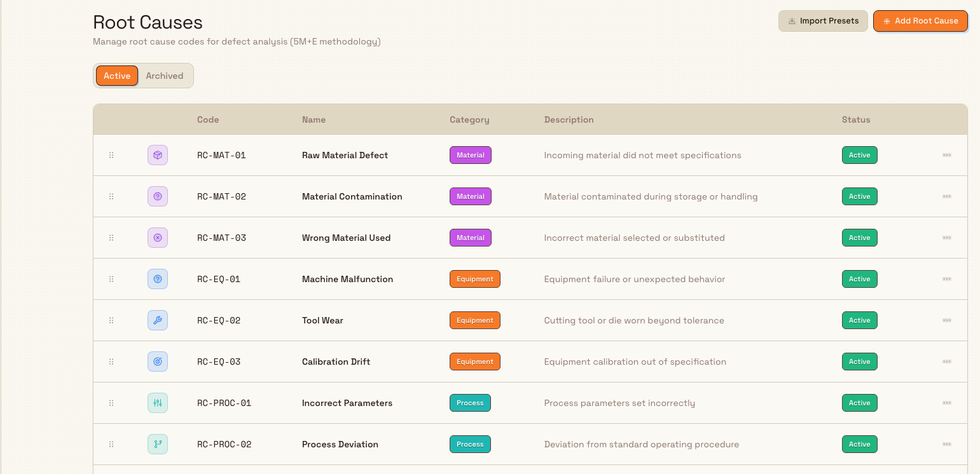The height and width of the screenshot is (474, 980).
Task: Click the Category column header
Action: tap(469, 119)
